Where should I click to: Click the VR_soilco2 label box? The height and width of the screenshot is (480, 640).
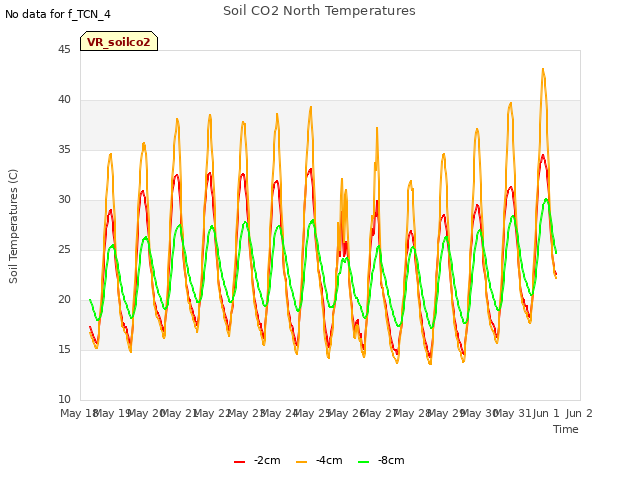[x=119, y=41]
